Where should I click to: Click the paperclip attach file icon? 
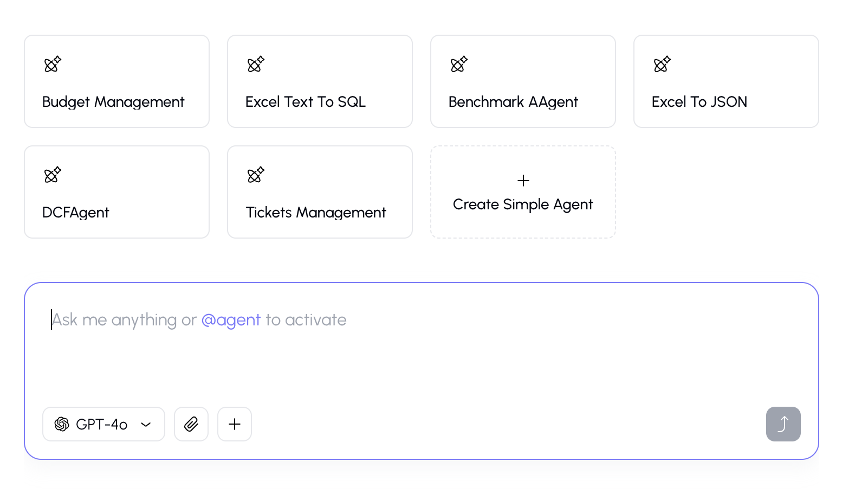pos(191,424)
